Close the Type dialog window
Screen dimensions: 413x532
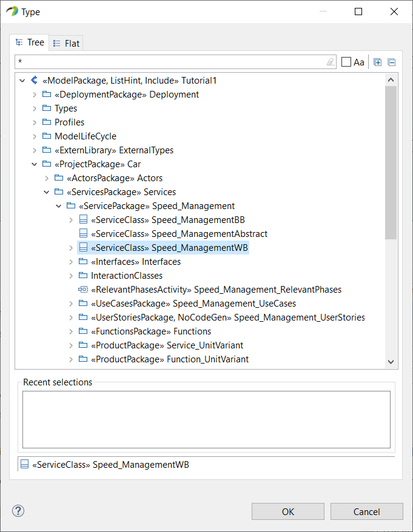(x=394, y=12)
